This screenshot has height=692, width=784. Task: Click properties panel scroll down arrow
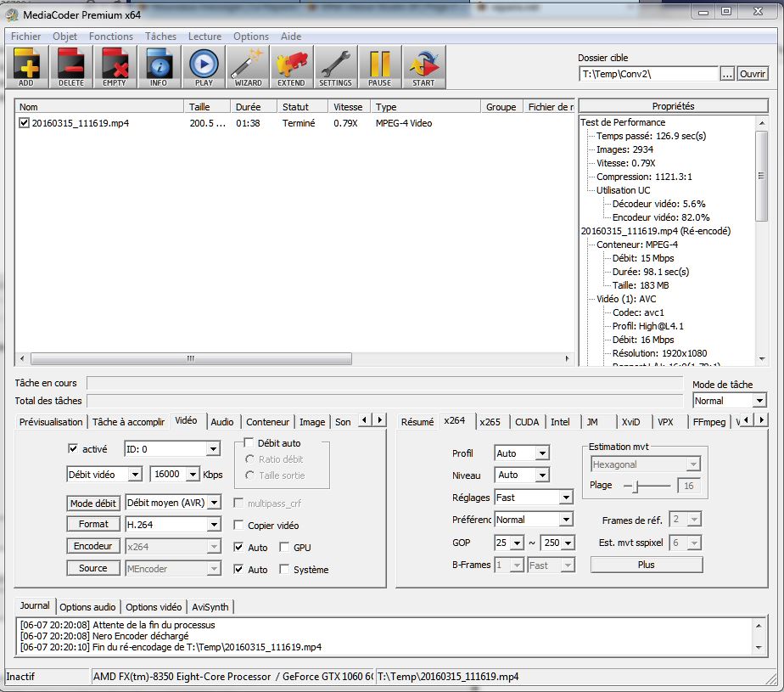tap(761, 359)
